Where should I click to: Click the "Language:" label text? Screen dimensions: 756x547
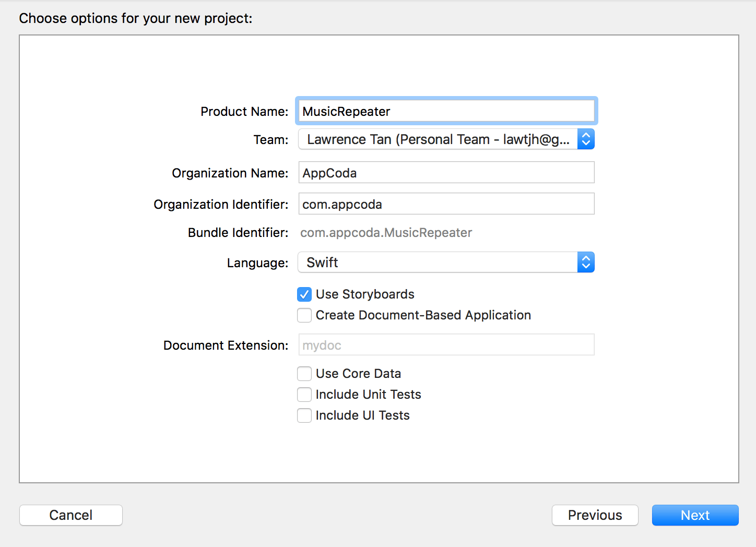tap(257, 263)
